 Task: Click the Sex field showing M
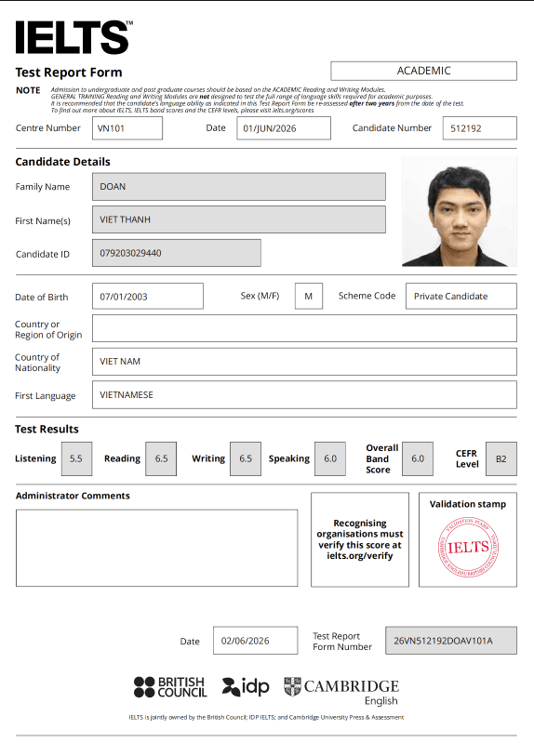[309, 296]
